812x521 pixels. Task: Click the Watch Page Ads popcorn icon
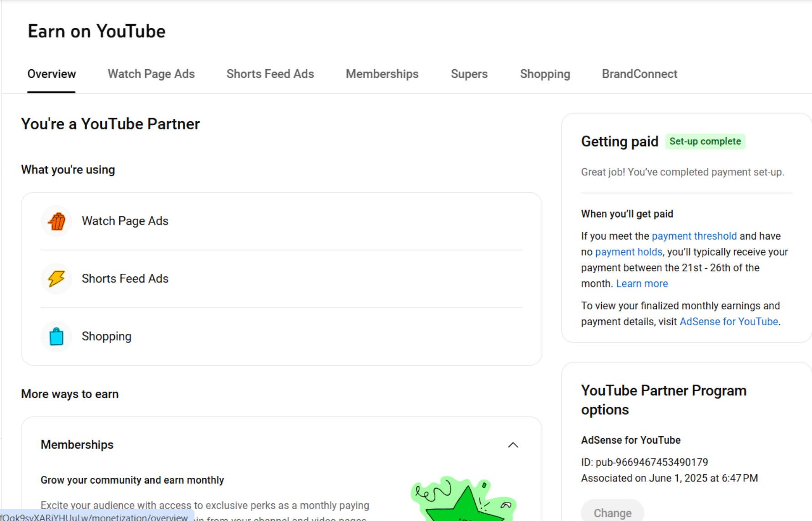[x=56, y=221]
